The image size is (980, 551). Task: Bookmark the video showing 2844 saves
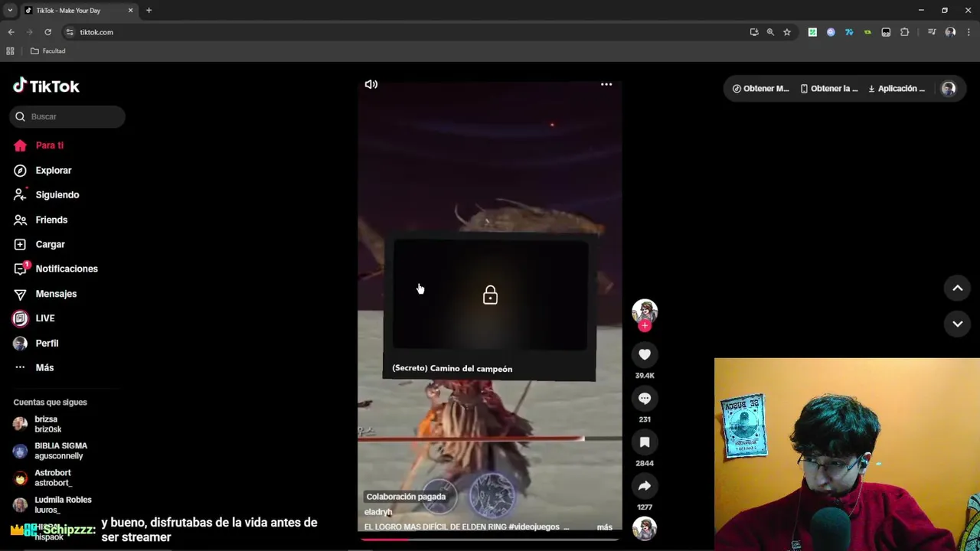click(x=645, y=442)
